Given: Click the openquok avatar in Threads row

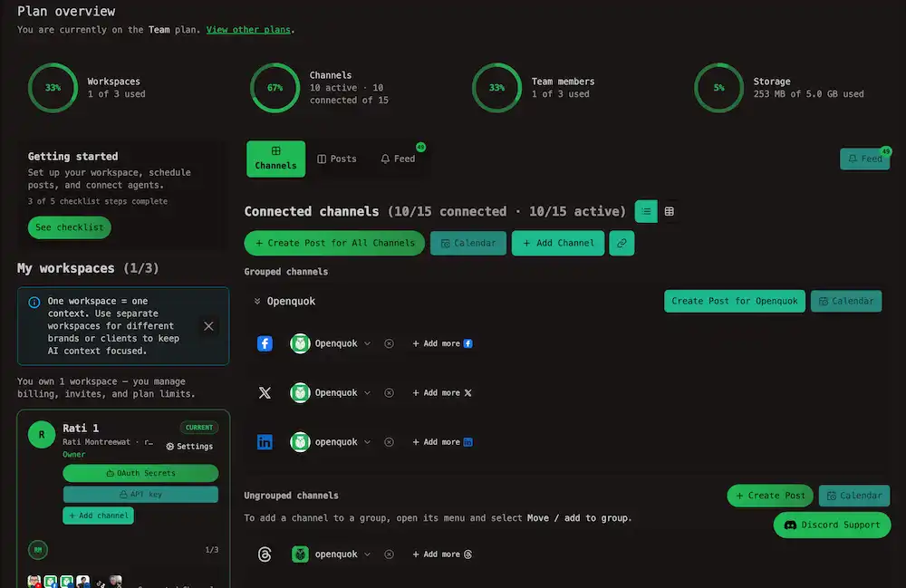Looking at the screenshot, I should coord(300,554).
